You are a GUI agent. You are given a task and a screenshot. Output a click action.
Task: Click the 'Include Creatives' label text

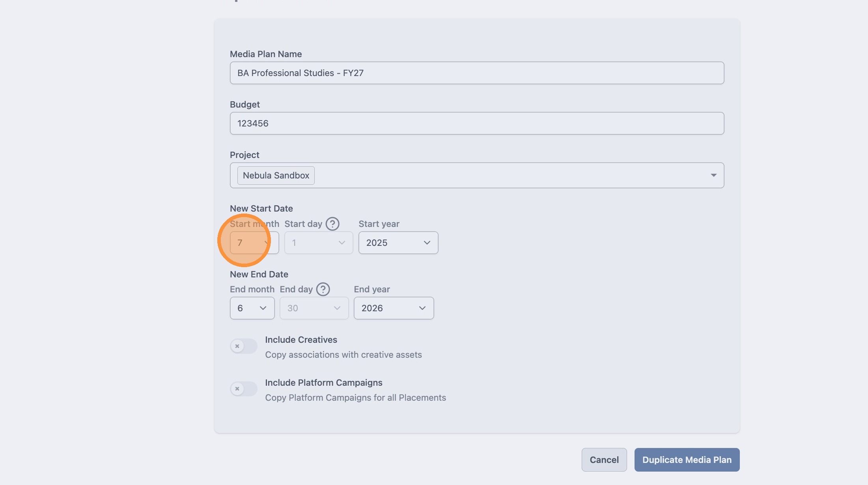[301, 340]
